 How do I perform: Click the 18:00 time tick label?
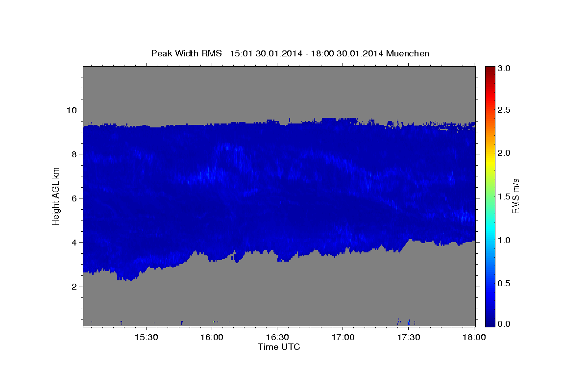click(x=473, y=338)
